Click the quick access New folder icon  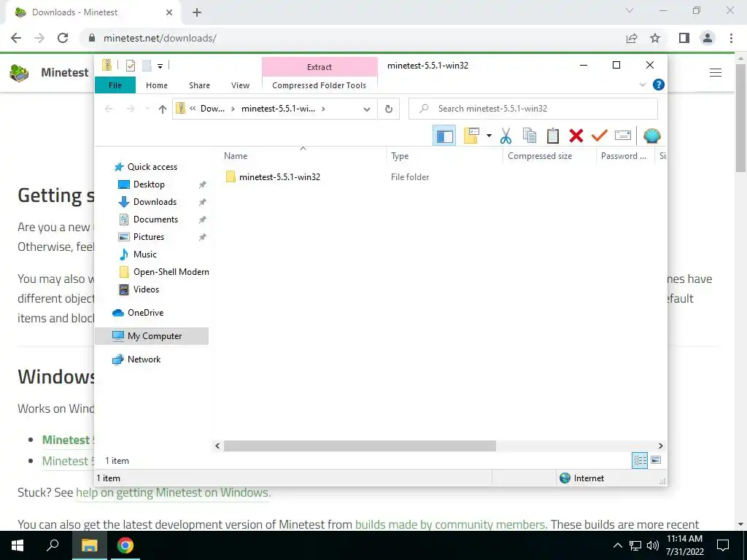pyautogui.click(x=147, y=66)
